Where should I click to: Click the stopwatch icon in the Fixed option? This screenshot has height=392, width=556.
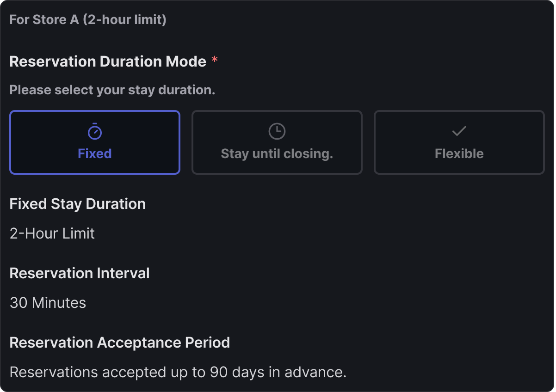click(x=95, y=132)
